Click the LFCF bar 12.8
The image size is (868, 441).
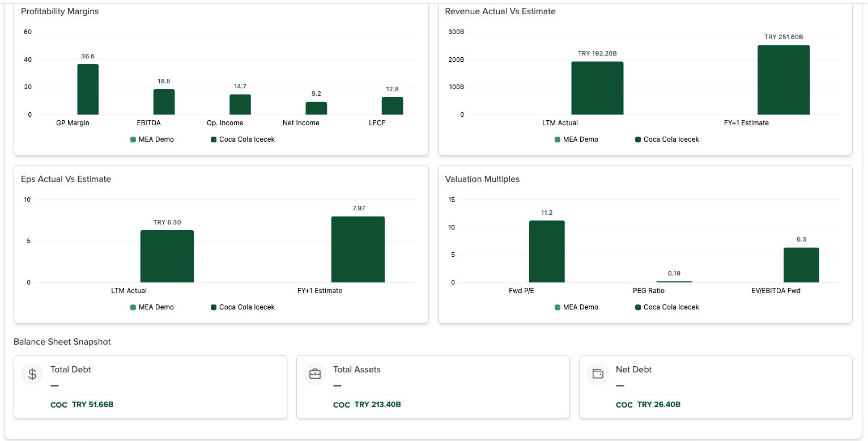click(x=392, y=106)
